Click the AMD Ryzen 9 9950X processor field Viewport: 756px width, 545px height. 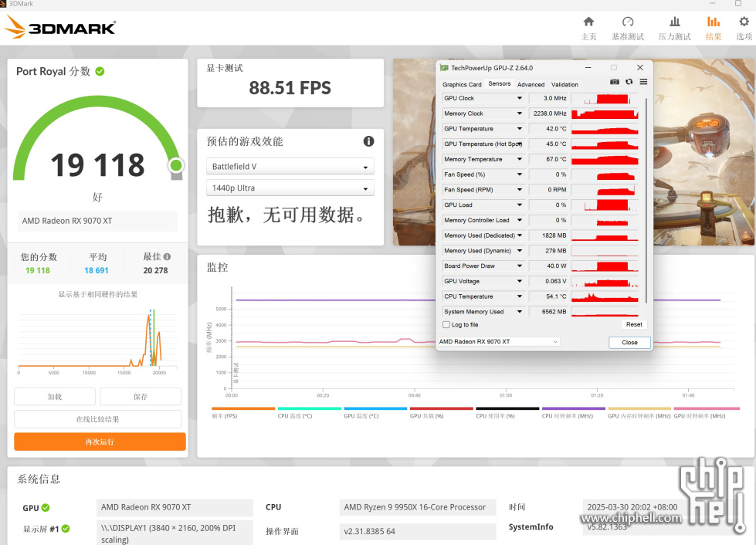[x=418, y=507]
